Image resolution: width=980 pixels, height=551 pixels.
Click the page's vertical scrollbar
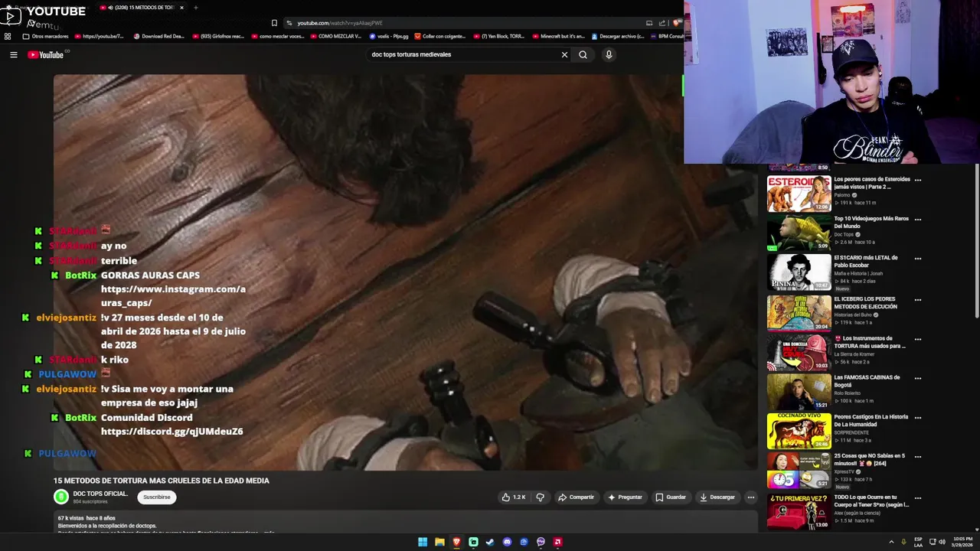(x=976, y=241)
